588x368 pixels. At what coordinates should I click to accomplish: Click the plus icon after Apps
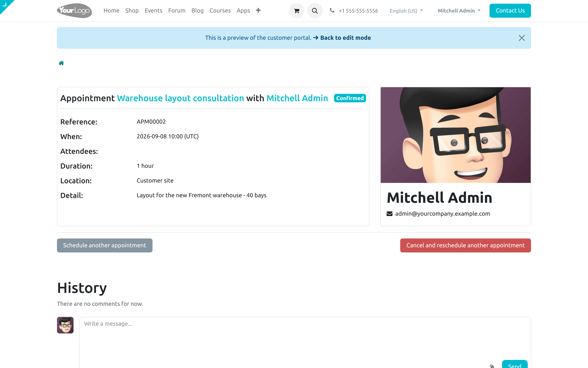(x=258, y=10)
